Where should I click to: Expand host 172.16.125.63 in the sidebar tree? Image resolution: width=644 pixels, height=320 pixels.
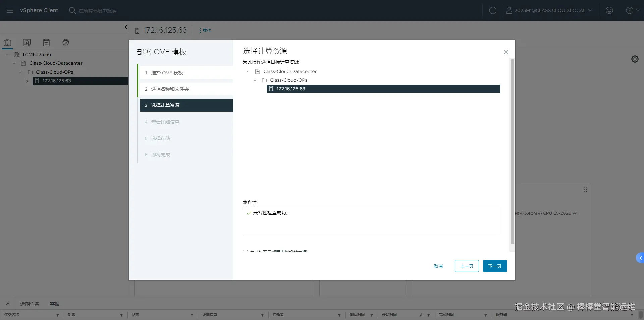(x=27, y=81)
